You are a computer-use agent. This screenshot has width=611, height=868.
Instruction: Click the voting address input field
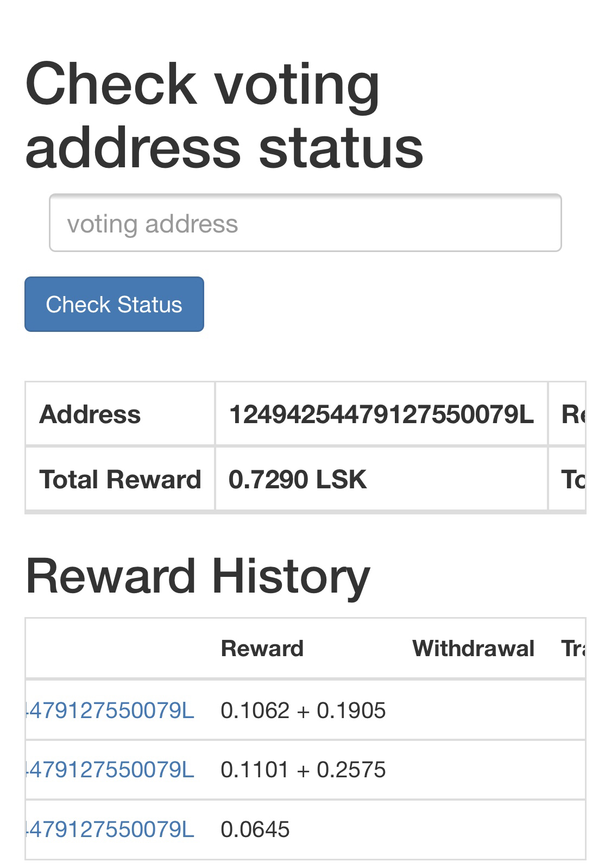(x=305, y=223)
